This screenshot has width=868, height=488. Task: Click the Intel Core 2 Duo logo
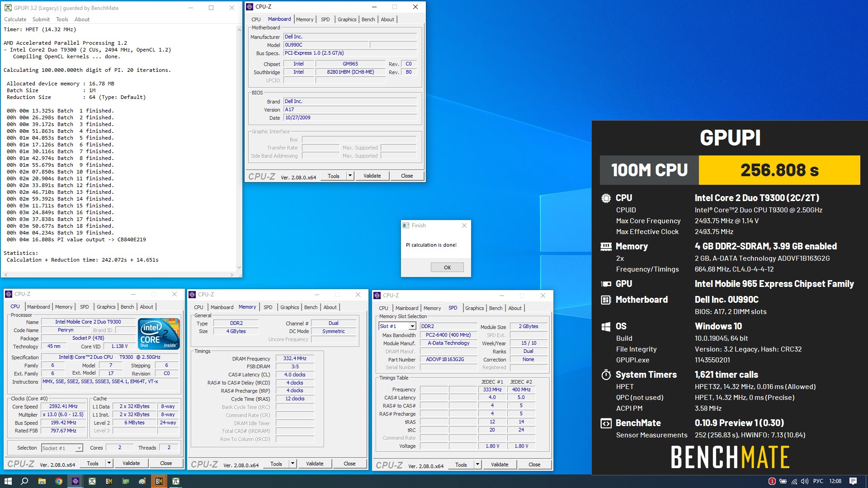pos(159,334)
